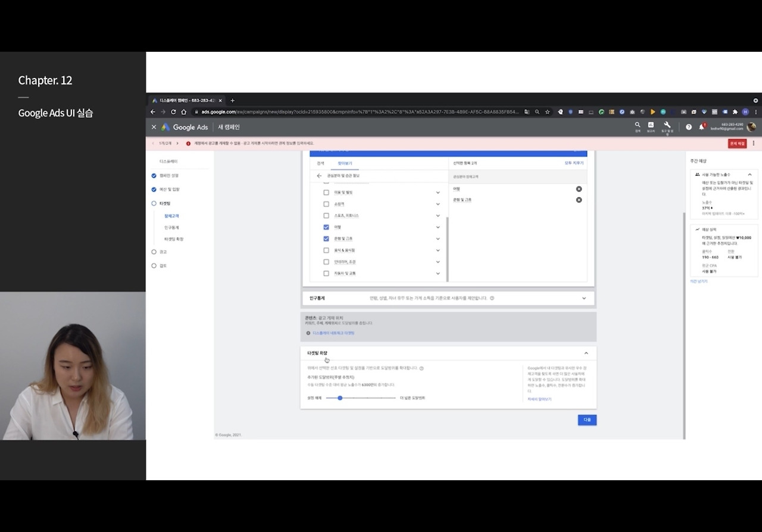
Task: Expand the 미용 및 웰빙 category
Action: pos(438,193)
